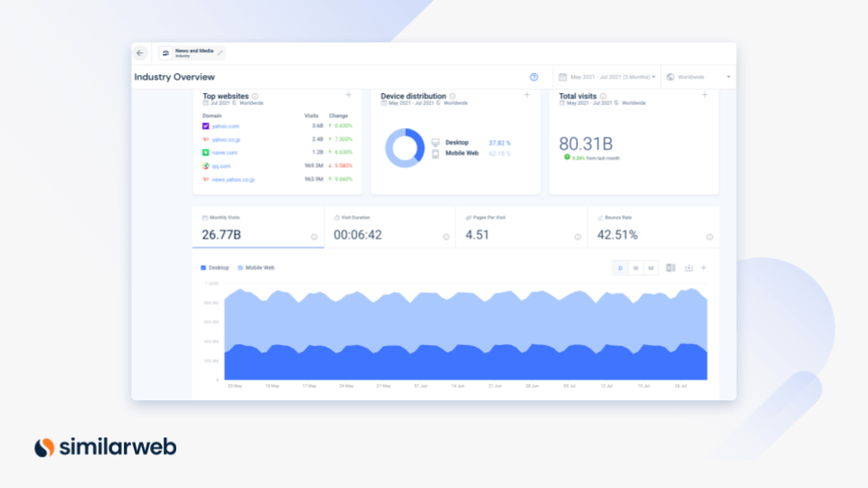
Task: Click the qq.com favicon
Action: tap(205, 166)
